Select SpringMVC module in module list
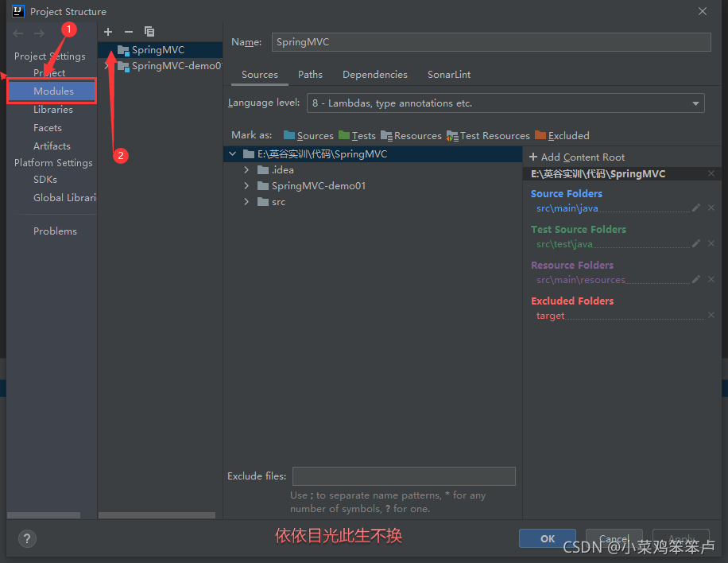728x563 pixels. point(161,50)
